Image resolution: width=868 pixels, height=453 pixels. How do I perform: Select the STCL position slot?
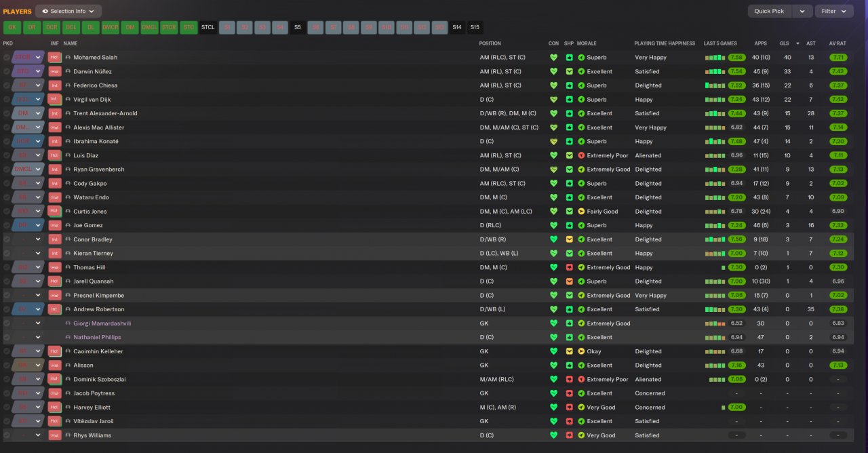208,27
